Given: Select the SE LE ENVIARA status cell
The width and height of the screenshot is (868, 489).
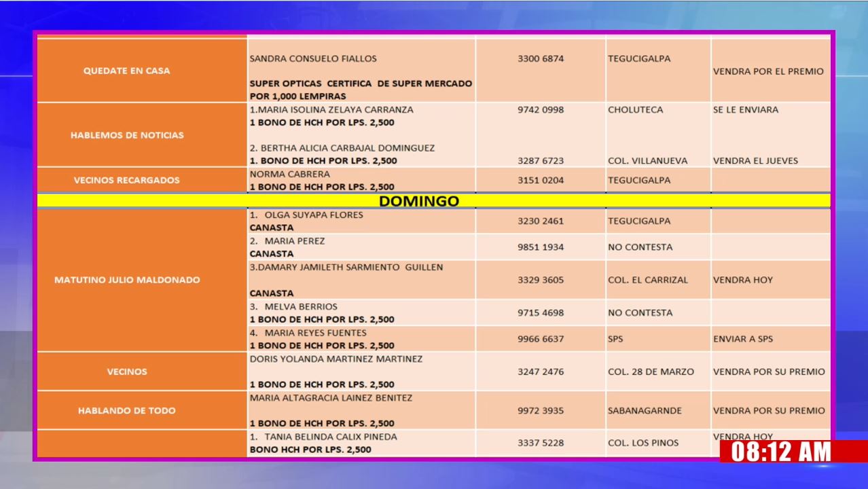Looking at the screenshot, I should pos(745,109).
